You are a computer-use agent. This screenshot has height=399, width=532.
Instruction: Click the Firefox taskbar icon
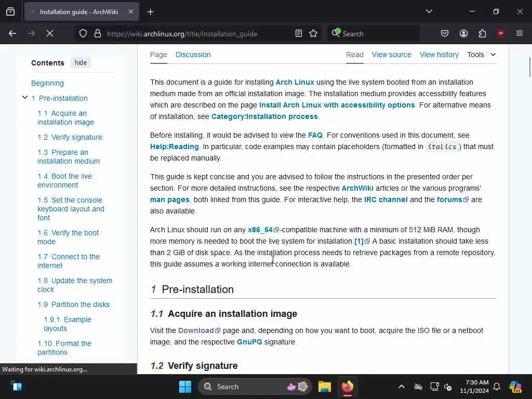pos(347,387)
